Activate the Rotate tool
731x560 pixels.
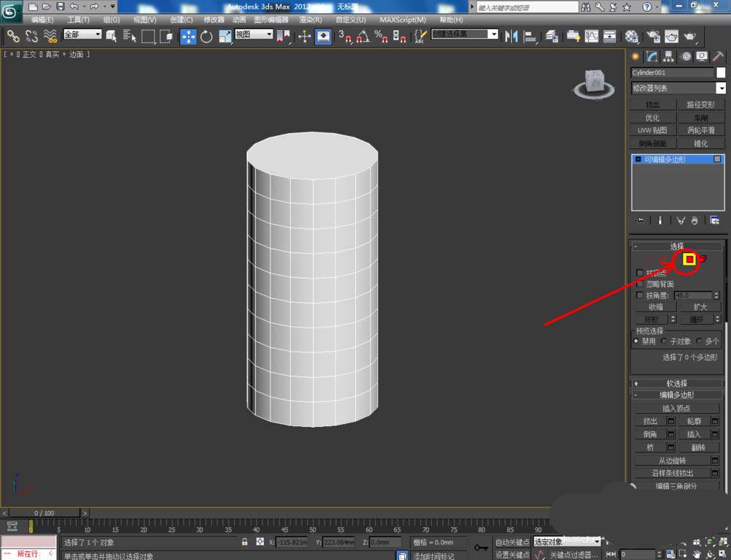point(206,36)
